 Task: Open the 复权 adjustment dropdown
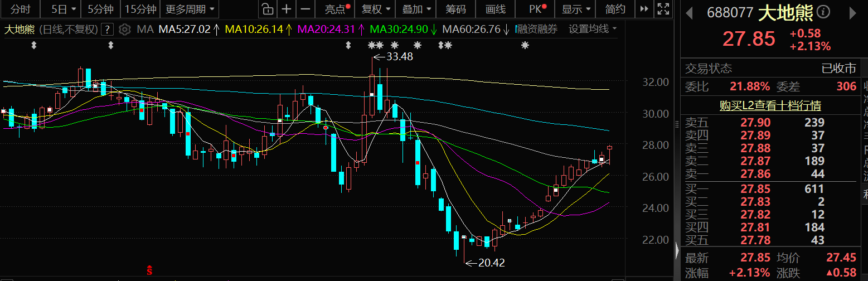[x=376, y=9]
